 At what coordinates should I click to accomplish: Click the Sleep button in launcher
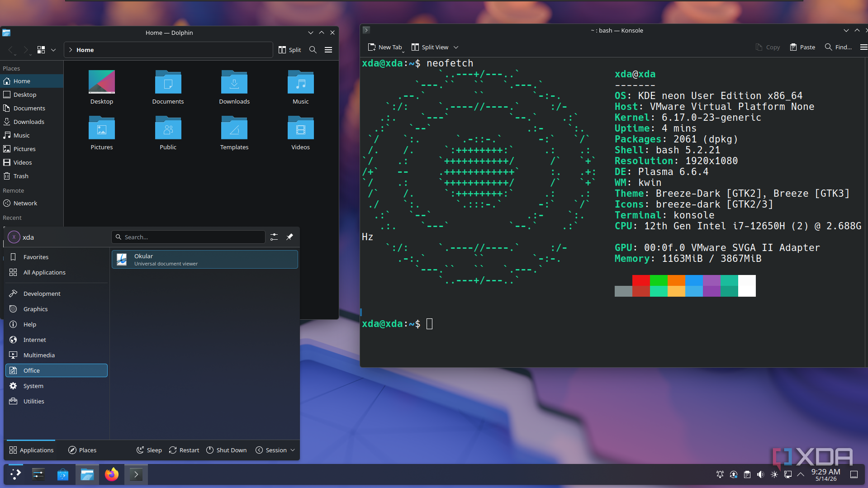[x=149, y=450]
